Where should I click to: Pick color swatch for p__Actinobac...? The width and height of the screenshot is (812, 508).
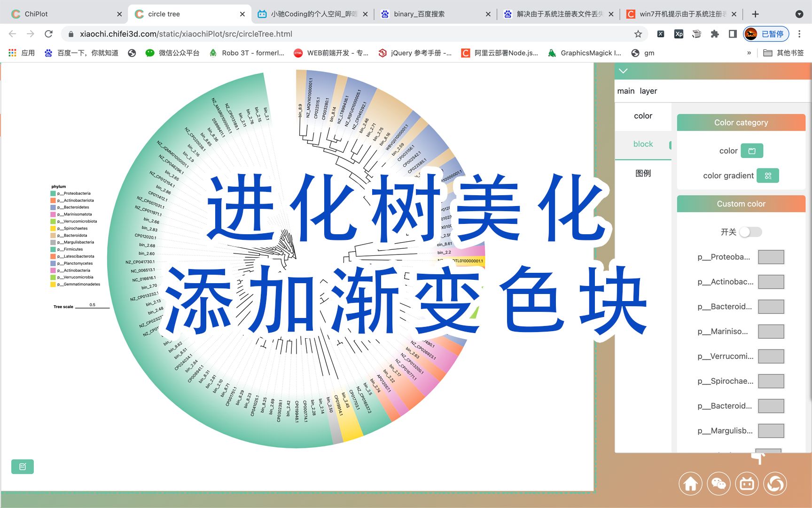click(x=771, y=282)
